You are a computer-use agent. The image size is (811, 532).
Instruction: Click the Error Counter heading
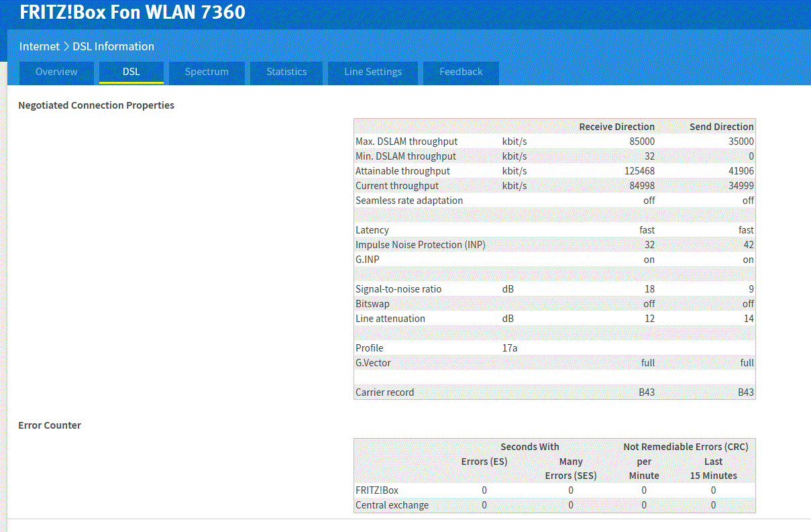[50, 425]
